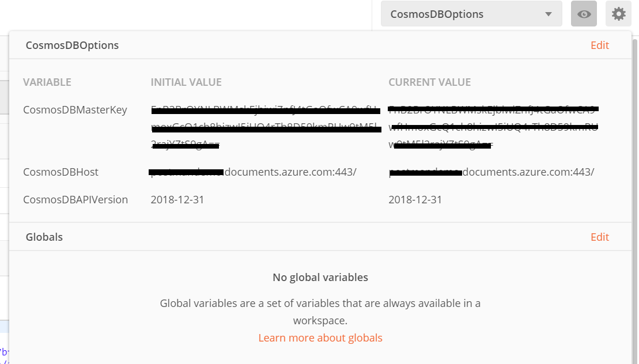
Task: Click CosmosDBHost current value documents.azure.com URL
Action: [491, 172]
